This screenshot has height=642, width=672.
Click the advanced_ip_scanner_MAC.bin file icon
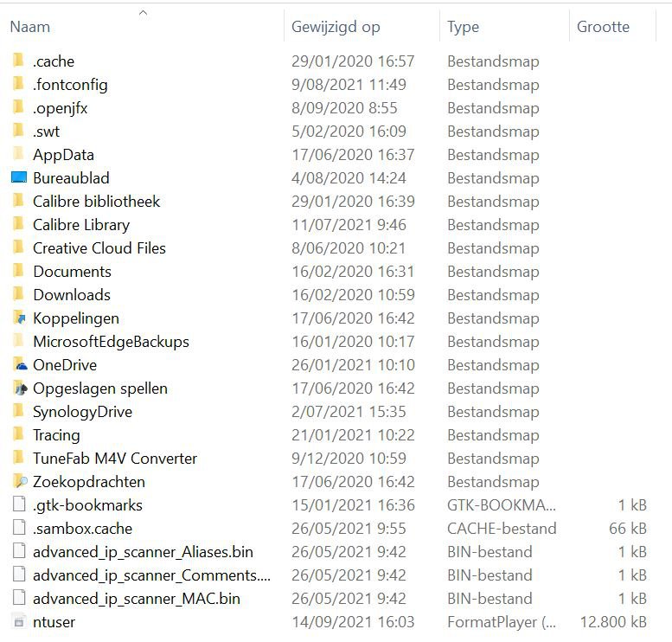pos(19,597)
